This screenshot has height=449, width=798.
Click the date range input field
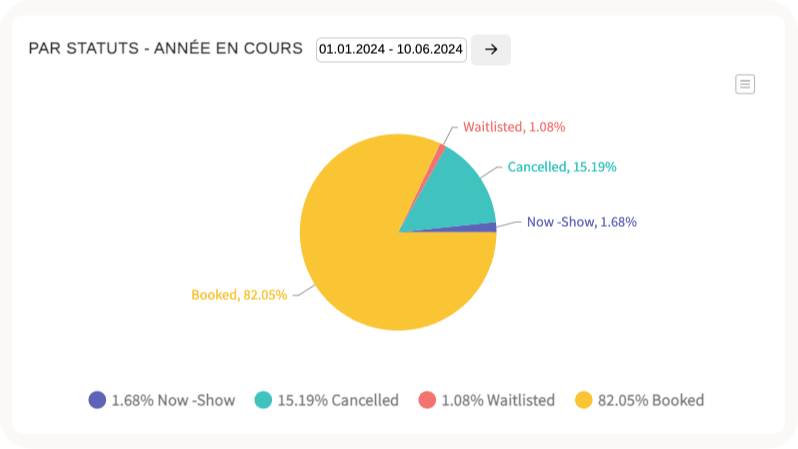tap(391, 49)
